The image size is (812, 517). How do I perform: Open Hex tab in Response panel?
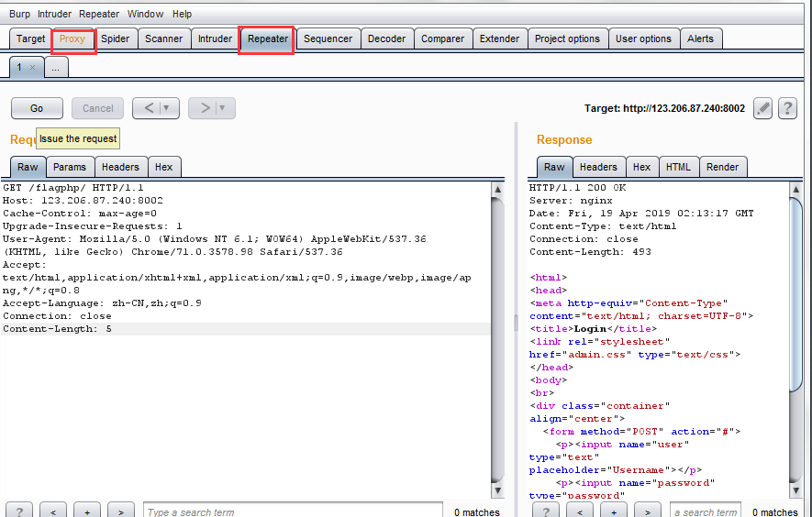pyautogui.click(x=641, y=167)
